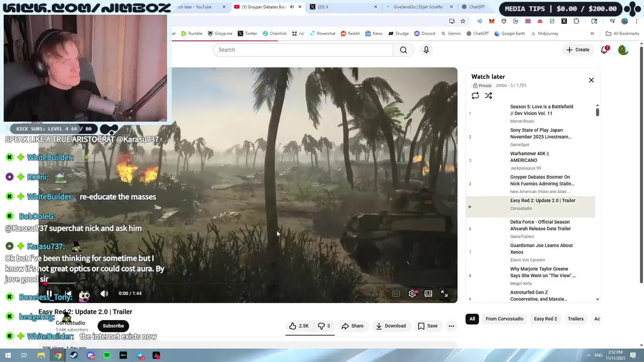This screenshot has width=644, height=362.
Task: Save the video to a playlist
Action: [x=428, y=326]
